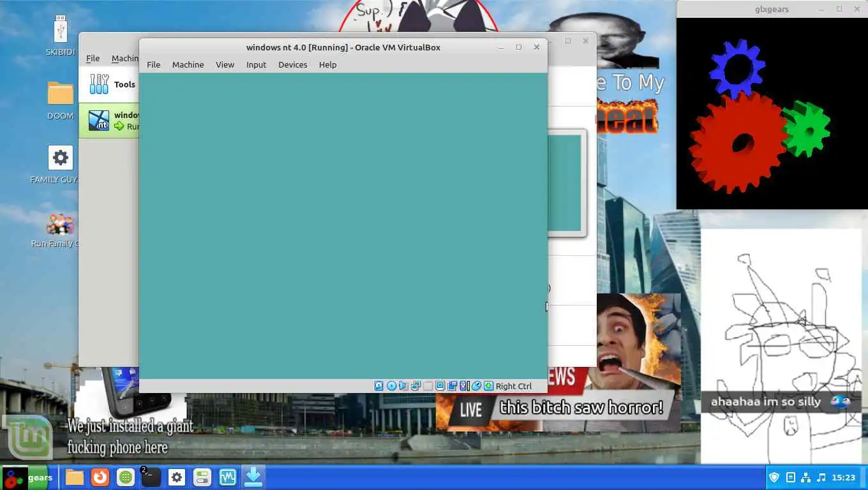Select the windows nt VM entry in Manager list

click(109, 120)
